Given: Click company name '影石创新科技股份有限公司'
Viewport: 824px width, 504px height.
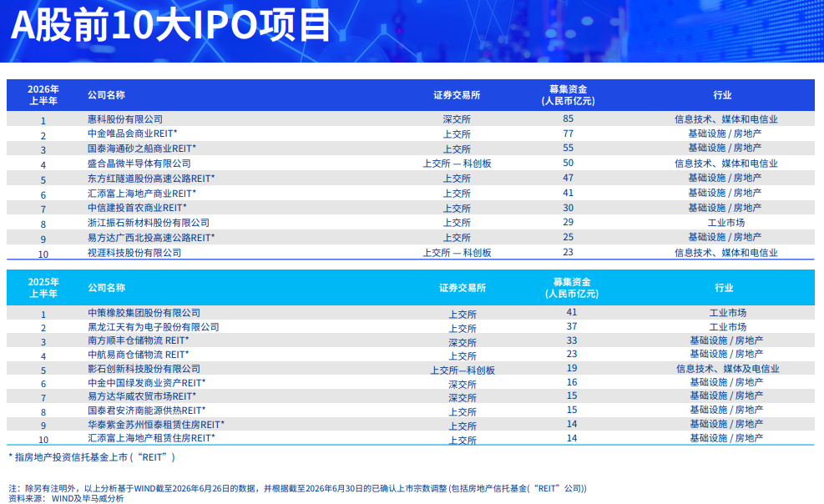Looking at the screenshot, I should tap(144, 369).
